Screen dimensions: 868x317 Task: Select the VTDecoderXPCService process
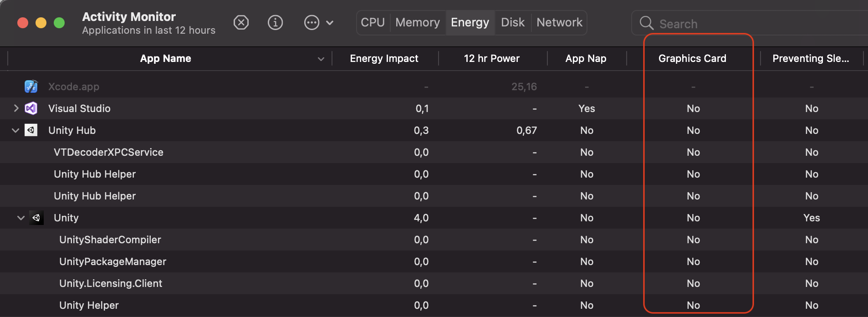[108, 152]
